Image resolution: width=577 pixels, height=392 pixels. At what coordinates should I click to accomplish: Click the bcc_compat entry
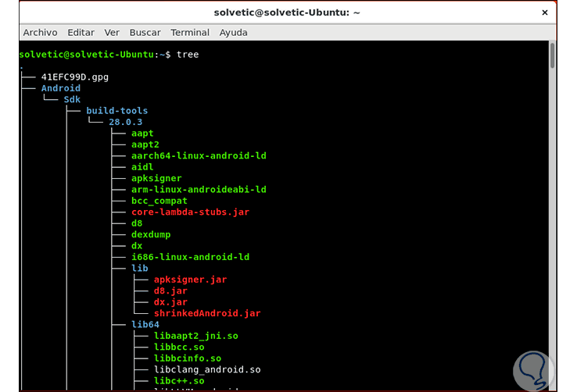click(159, 201)
